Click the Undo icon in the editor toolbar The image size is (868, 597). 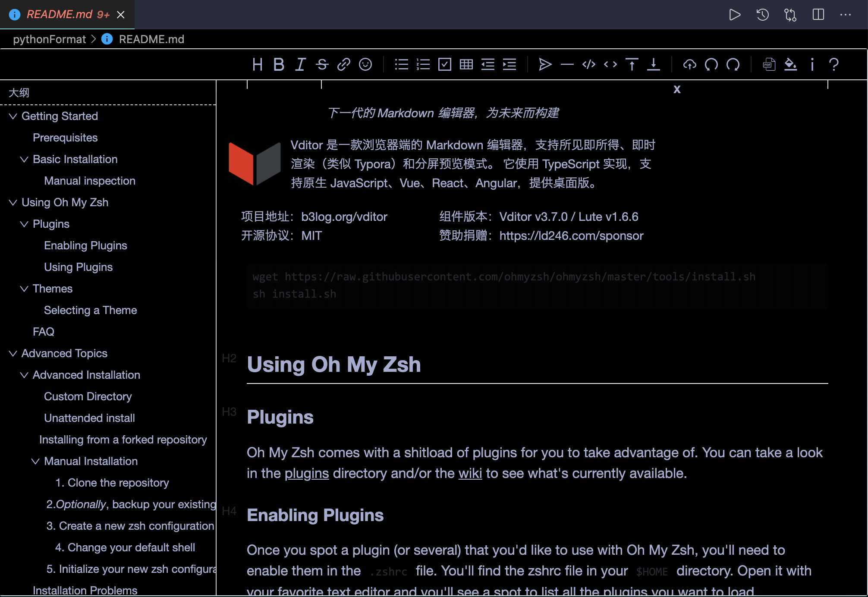711,65
